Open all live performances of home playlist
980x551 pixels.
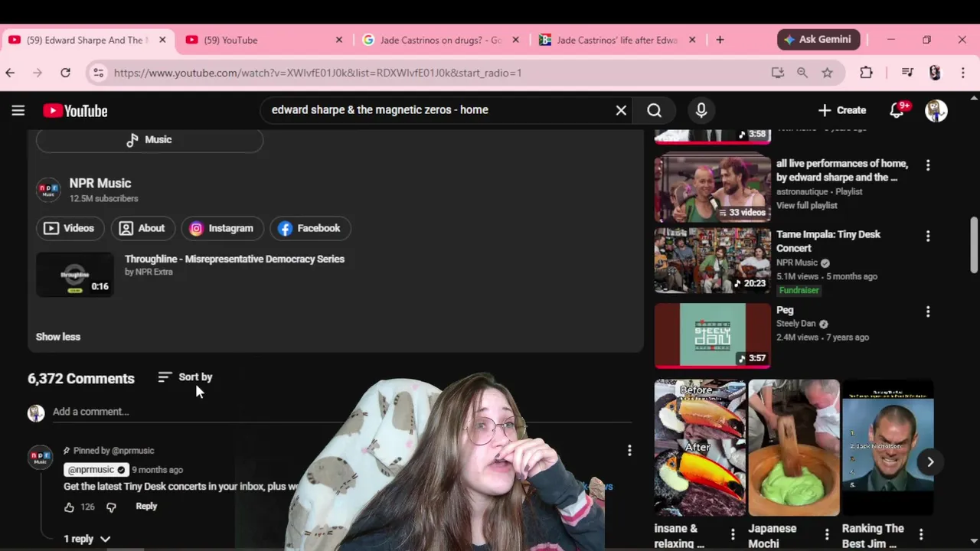pyautogui.click(x=712, y=188)
